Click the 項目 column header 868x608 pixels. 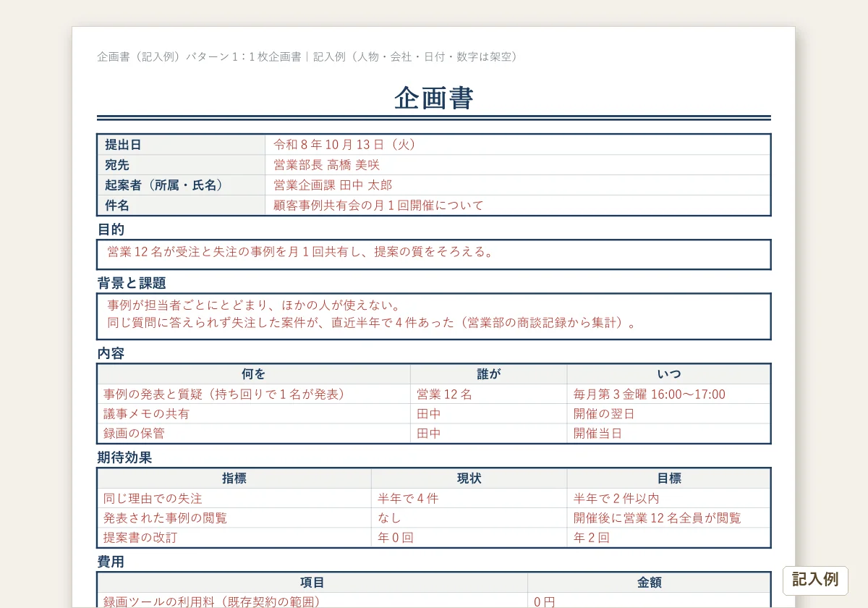(x=312, y=583)
